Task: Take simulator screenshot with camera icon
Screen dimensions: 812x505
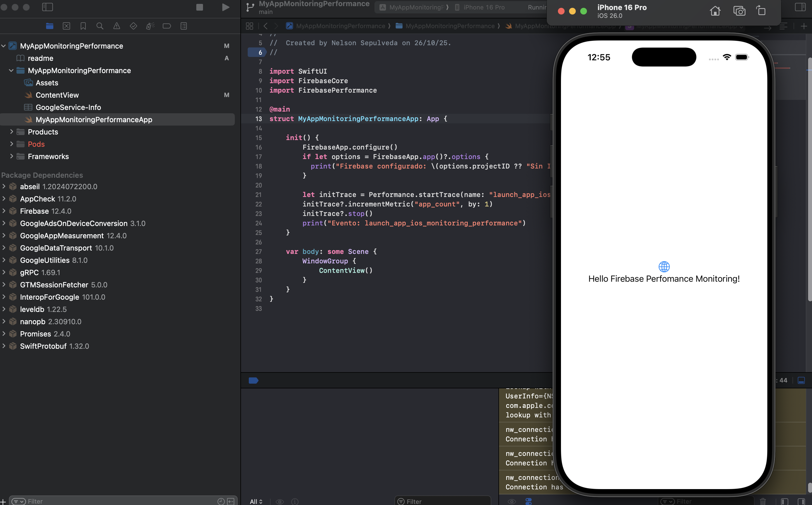Action: point(739,11)
